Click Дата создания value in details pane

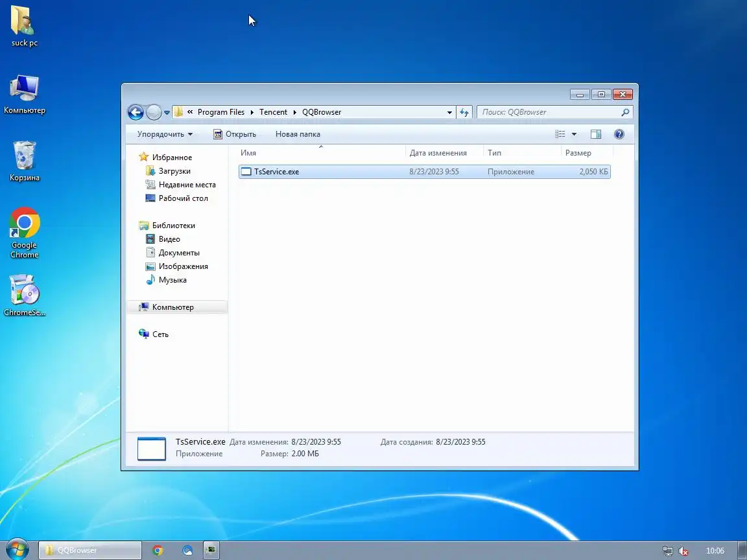(460, 443)
